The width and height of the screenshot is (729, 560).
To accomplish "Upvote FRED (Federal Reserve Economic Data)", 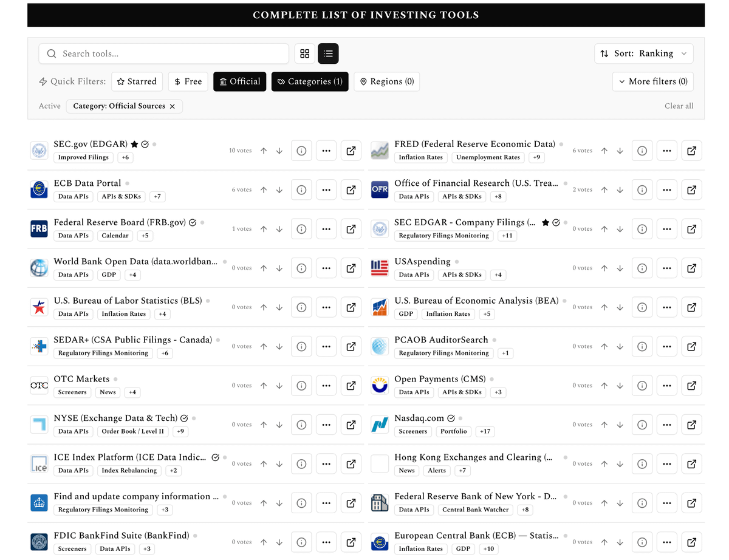I will pyautogui.click(x=604, y=151).
